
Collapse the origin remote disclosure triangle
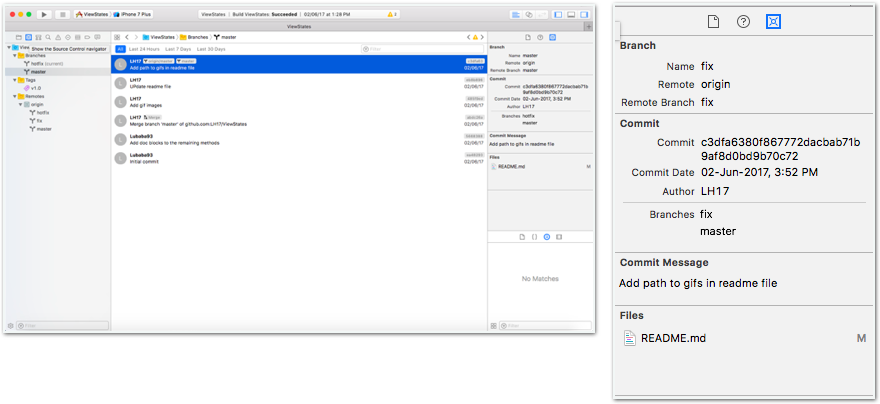pyautogui.click(x=20, y=104)
